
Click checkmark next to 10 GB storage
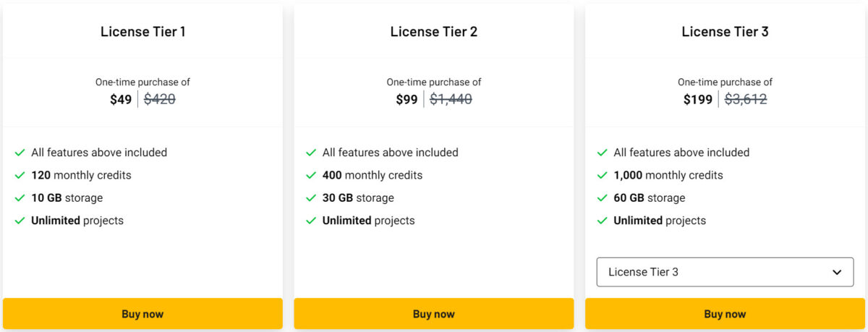tap(20, 198)
